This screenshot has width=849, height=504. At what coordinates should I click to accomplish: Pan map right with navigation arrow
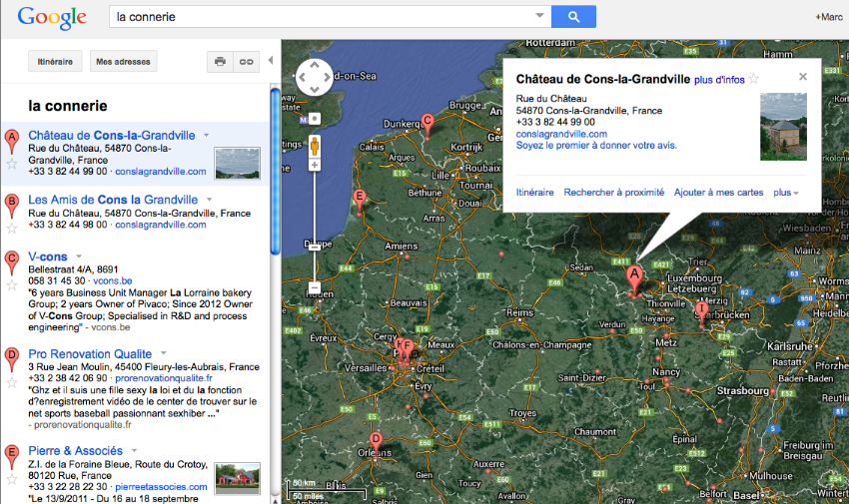click(x=327, y=77)
